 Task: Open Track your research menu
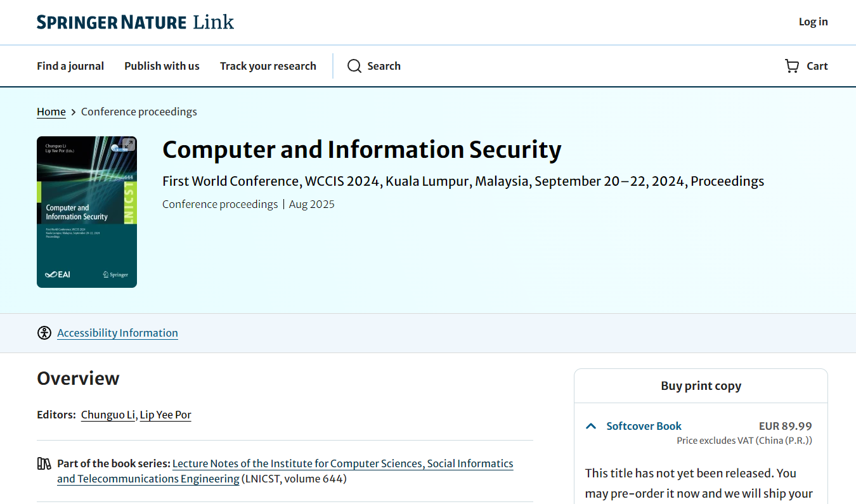268,66
